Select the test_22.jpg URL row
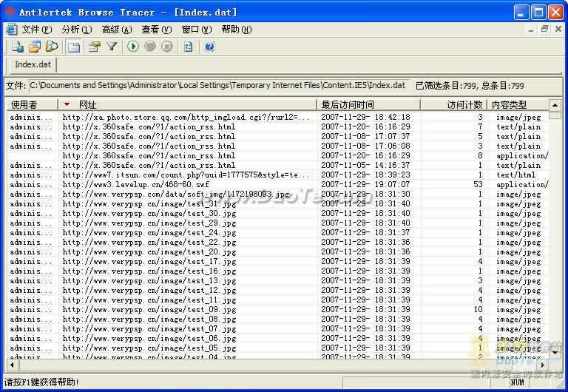This screenshot has height=392, width=568. pyautogui.click(x=277, y=242)
